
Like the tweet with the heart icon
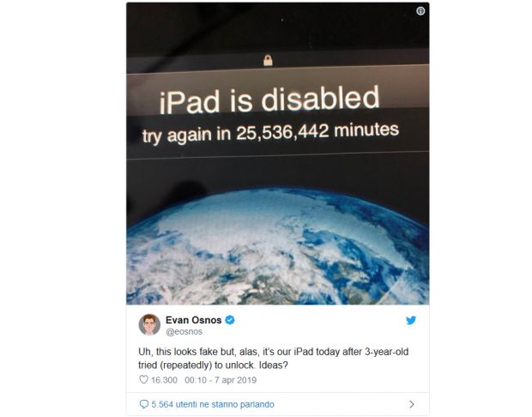[x=144, y=379]
